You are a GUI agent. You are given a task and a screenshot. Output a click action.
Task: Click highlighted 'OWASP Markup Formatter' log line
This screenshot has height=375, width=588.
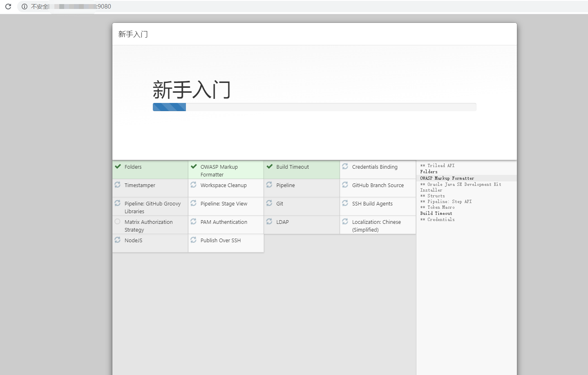pyautogui.click(x=447, y=179)
